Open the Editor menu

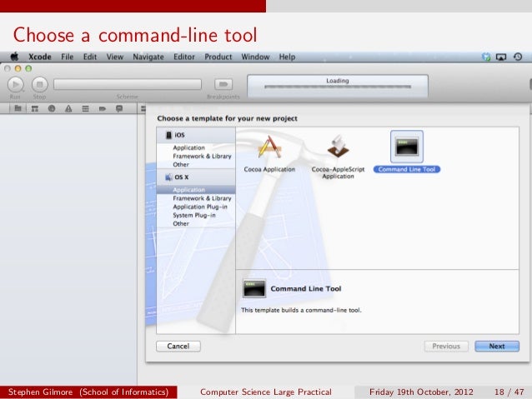point(184,57)
